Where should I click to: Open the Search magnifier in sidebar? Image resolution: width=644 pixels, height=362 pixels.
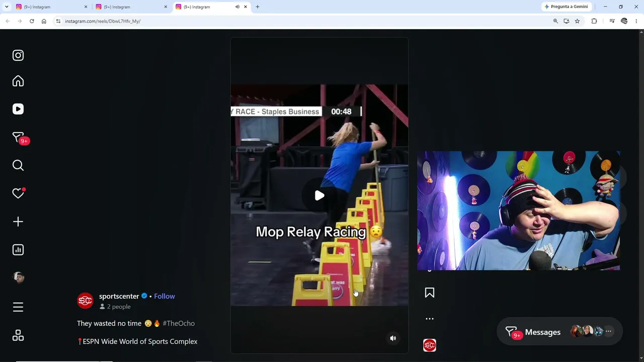[18, 165]
